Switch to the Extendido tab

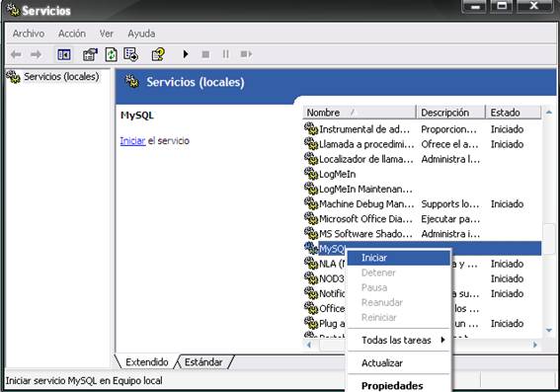tap(147, 362)
